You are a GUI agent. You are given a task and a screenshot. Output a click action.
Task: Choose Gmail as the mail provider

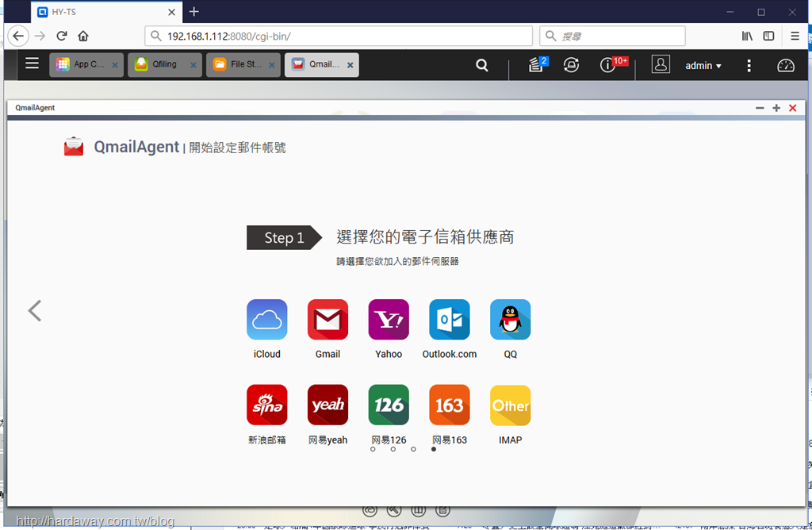327,319
